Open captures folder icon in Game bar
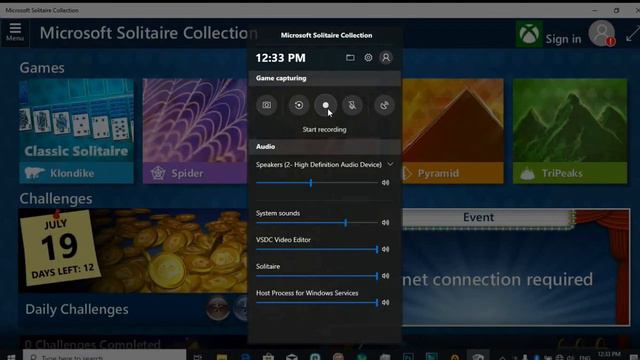The height and width of the screenshot is (360, 640). click(x=350, y=58)
